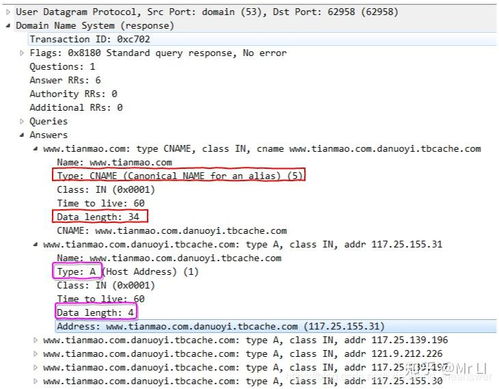Expand the answer with addr 121.9.212.226
This screenshot has width=499, height=389.
click(x=35, y=354)
